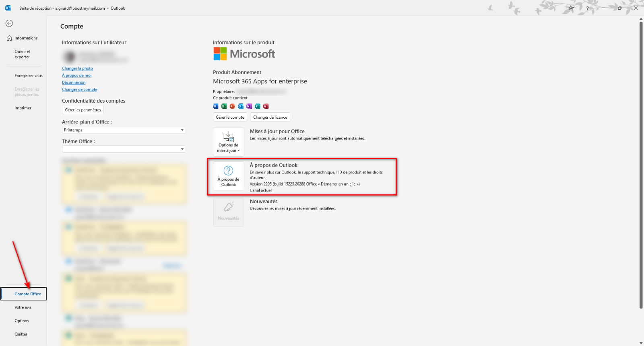Click the 'Produit Abonnement' label

pyautogui.click(x=237, y=72)
